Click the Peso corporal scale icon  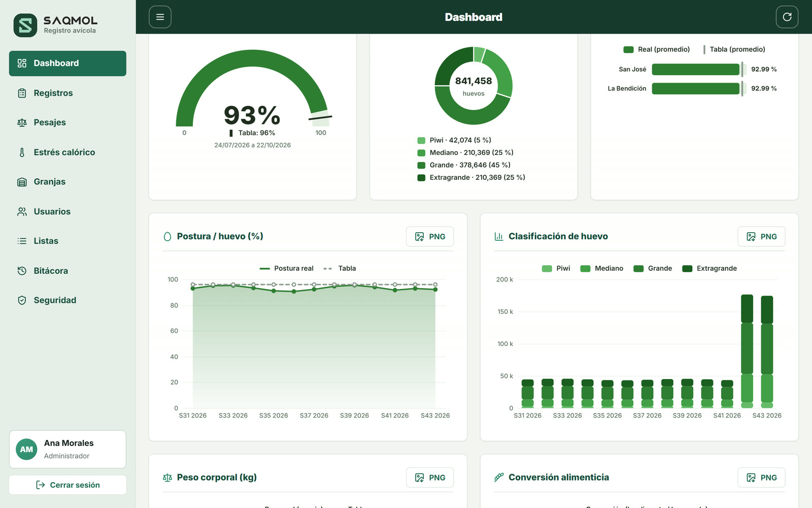[x=167, y=478]
